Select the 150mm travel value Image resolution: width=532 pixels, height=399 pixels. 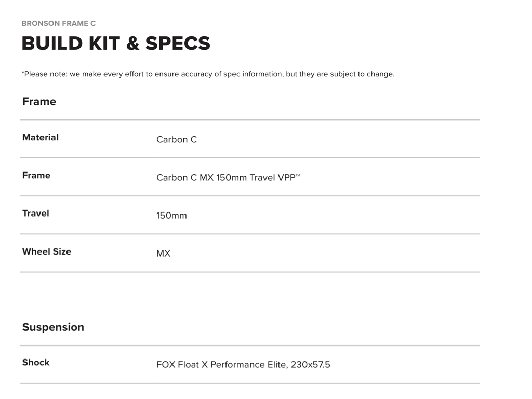171,215
